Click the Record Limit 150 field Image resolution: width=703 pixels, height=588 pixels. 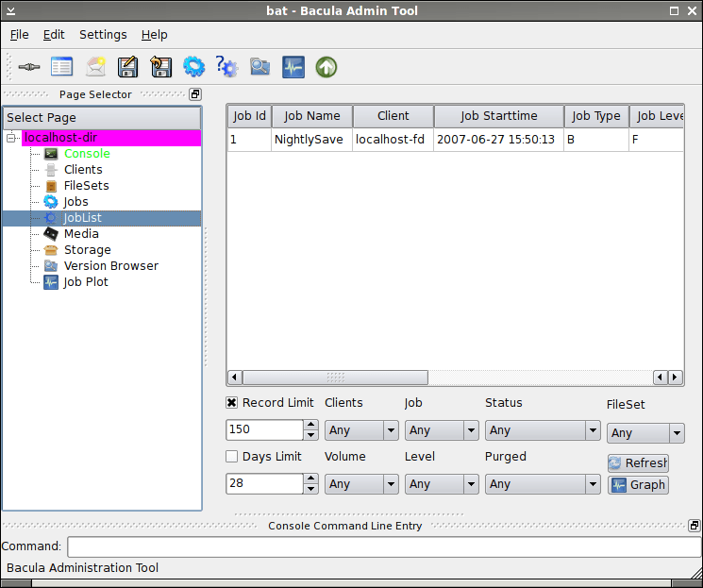click(x=264, y=429)
